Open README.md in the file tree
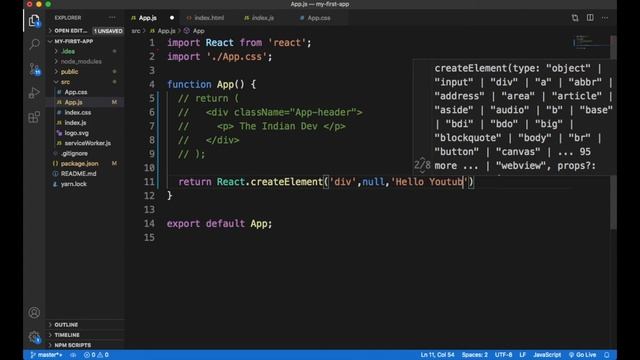The height and width of the screenshot is (360, 640). pyautogui.click(x=78, y=174)
